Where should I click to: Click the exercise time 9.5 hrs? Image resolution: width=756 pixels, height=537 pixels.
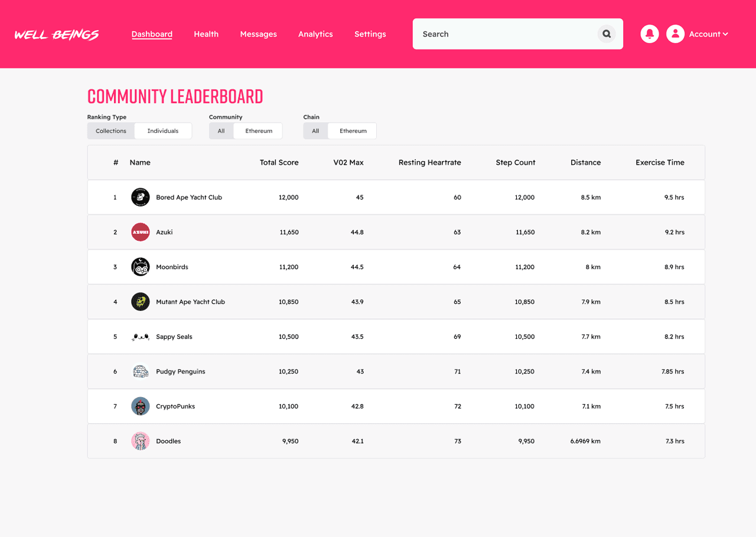click(x=674, y=197)
